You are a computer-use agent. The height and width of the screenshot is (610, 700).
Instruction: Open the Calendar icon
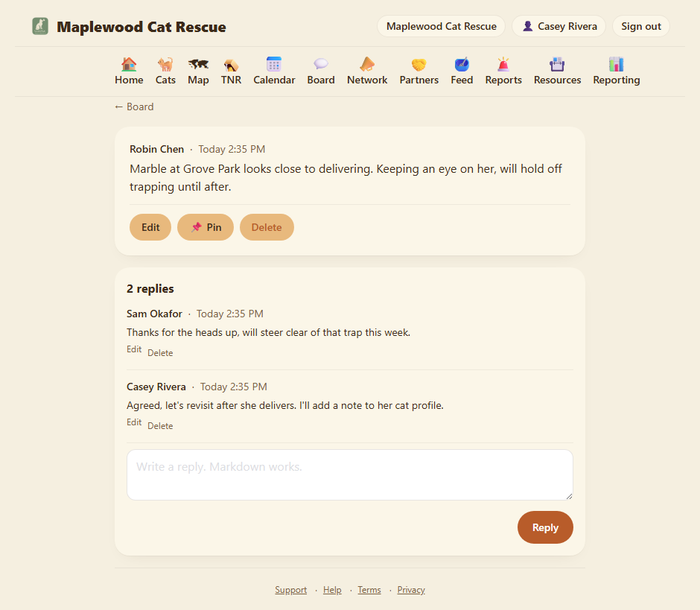click(273, 64)
